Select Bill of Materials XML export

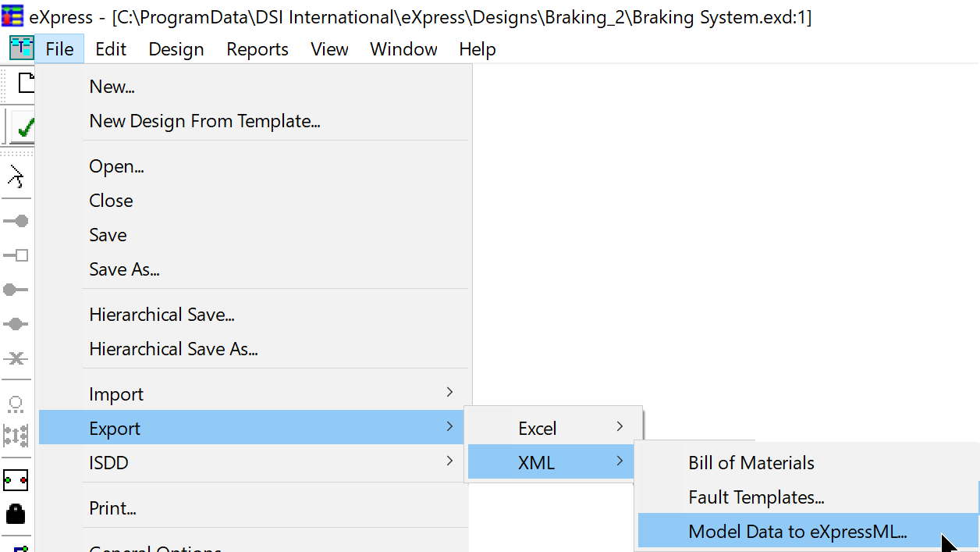coord(751,463)
